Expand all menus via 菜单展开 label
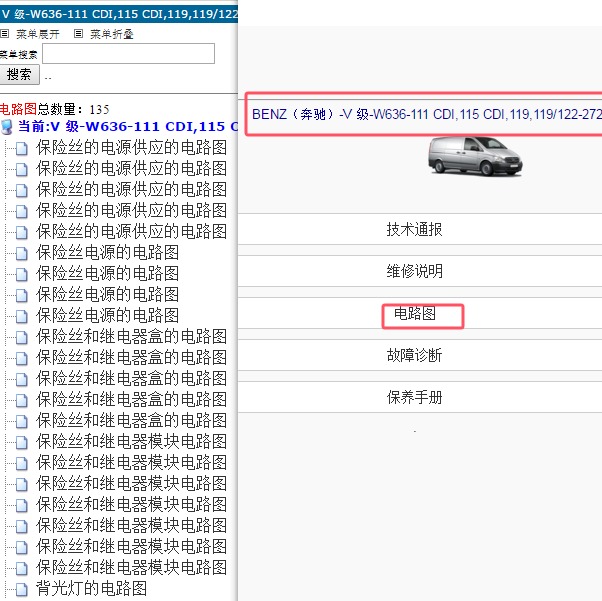 pos(38,34)
